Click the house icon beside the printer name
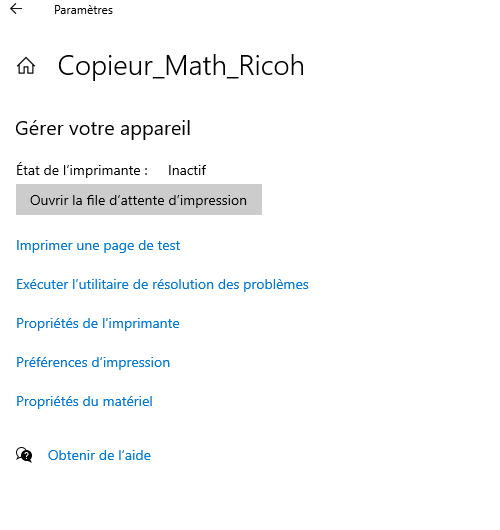The height and width of the screenshot is (530, 500). (x=26, y=66)
